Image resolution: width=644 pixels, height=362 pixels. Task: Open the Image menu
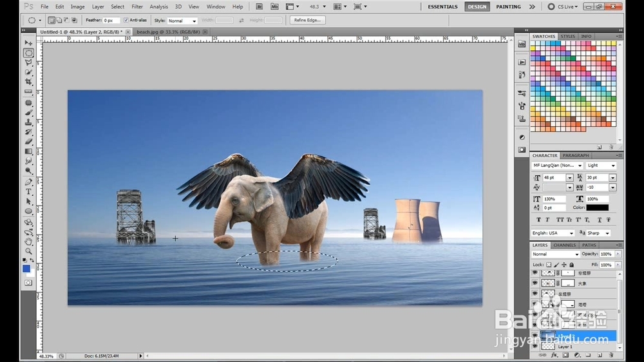[x=77, y=6]
